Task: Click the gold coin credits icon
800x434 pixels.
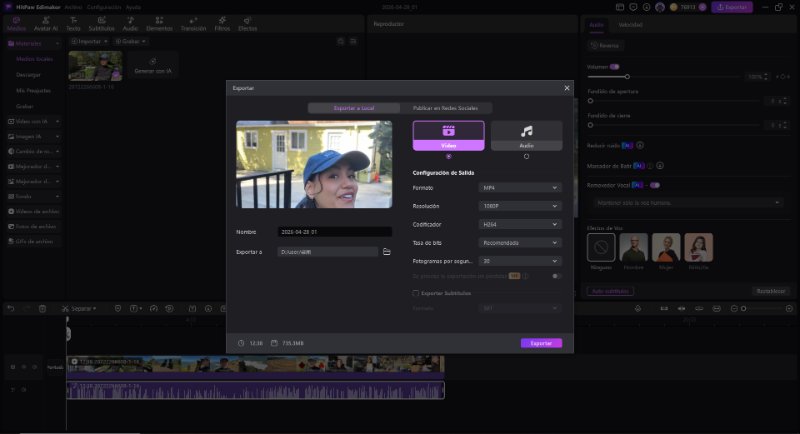Action: 673,7
